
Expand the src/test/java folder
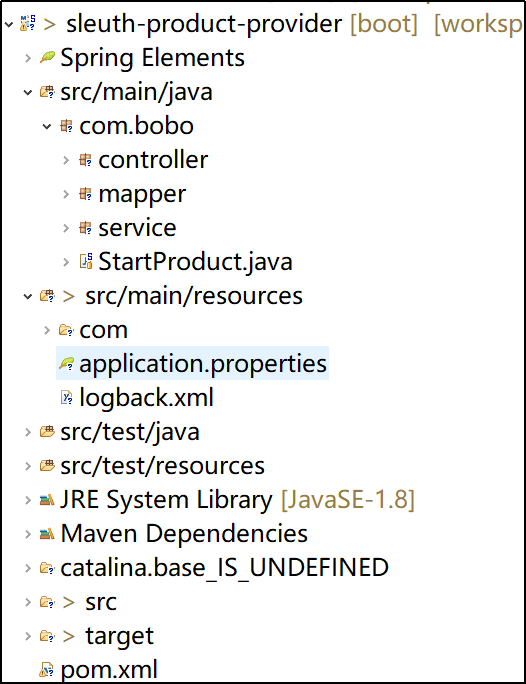tap(28, 432)
